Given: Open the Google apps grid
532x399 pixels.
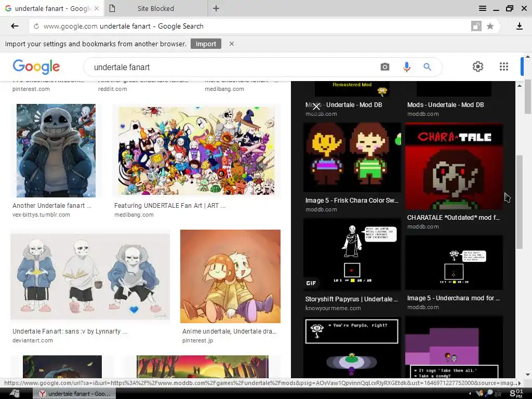Looking at the screenshot, I should pyautogui.click(x=504, y=66).
